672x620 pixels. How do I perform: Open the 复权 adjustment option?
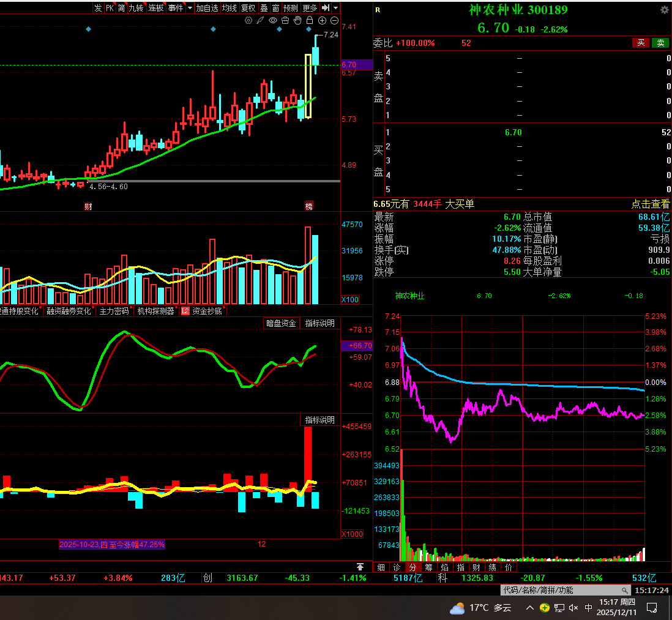click(248, 8)
